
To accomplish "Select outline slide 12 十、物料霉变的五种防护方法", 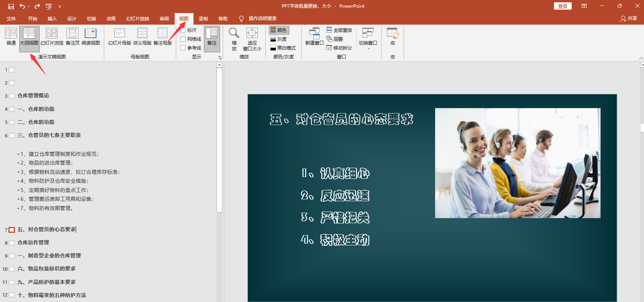I will (52, 295).
